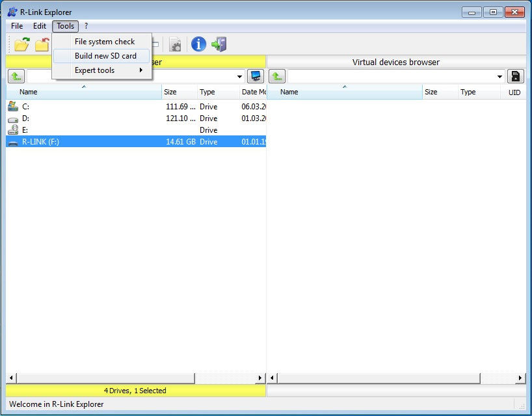Click the 121.10 size cell
This screenshot has height=416, width=532.
pos(181,118)
